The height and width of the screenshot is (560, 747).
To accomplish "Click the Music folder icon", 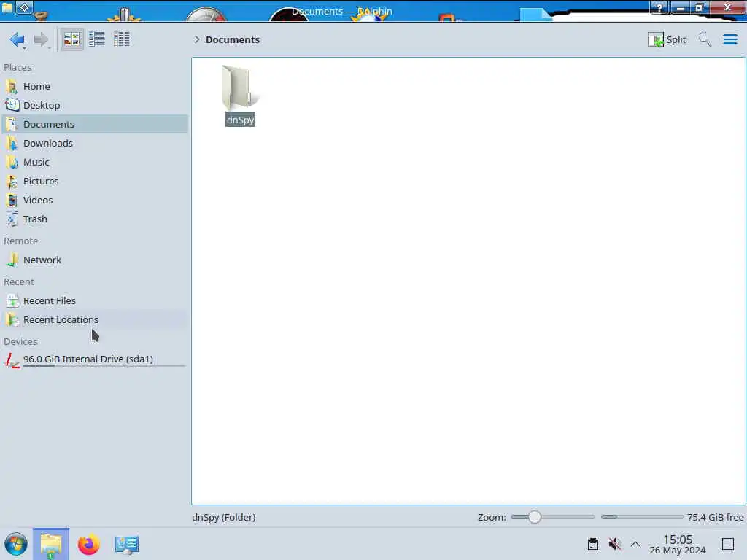I will click(x=12, y=163).
